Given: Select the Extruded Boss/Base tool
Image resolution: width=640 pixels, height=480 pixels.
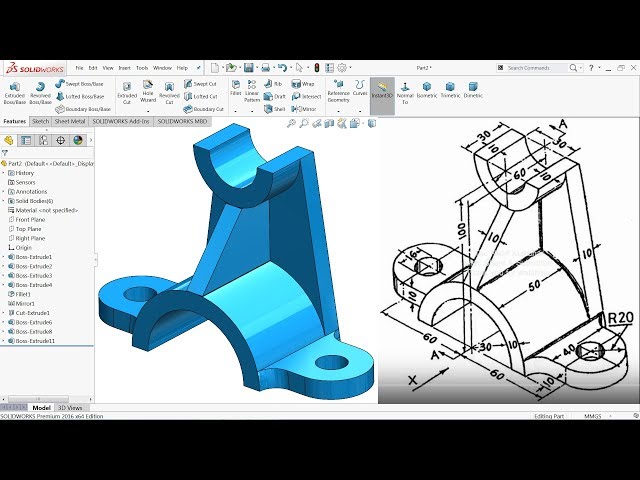Looking at the screenshot, I should tap(15, 93).
